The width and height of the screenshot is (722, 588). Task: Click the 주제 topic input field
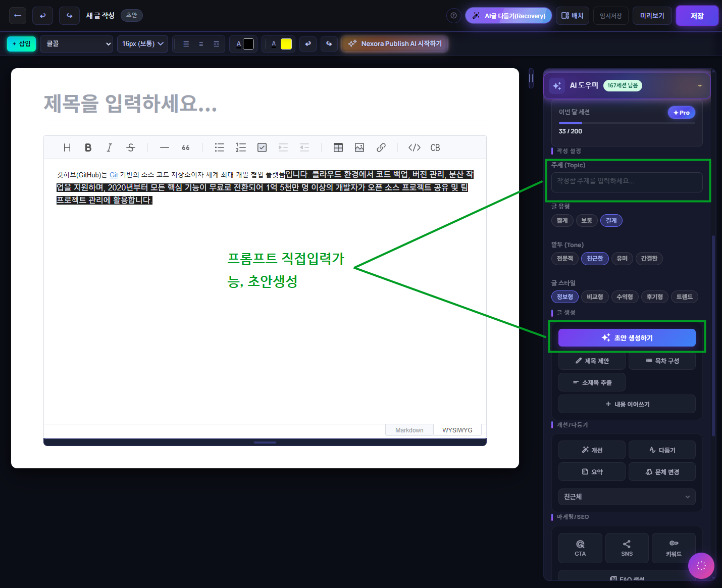627,181
